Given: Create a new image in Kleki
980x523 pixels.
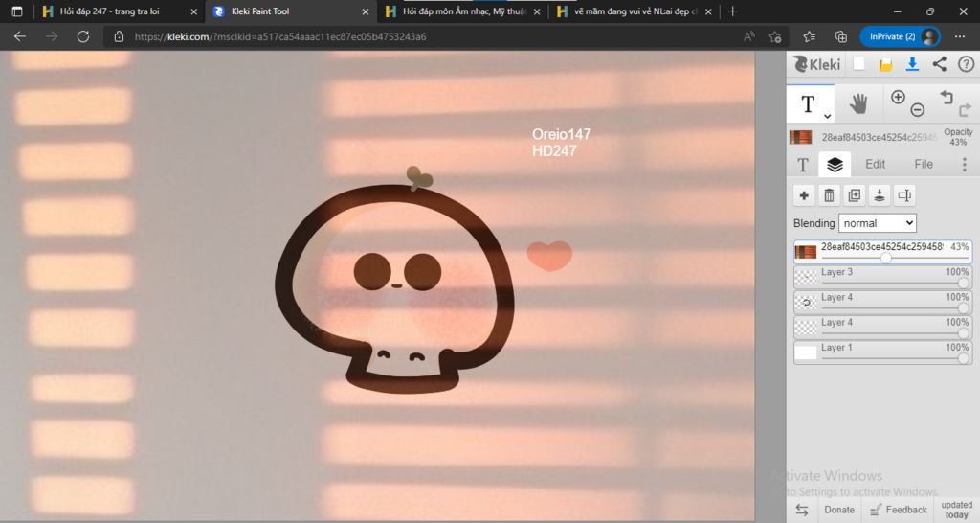Looking at the screenshot, I should 859,64.
